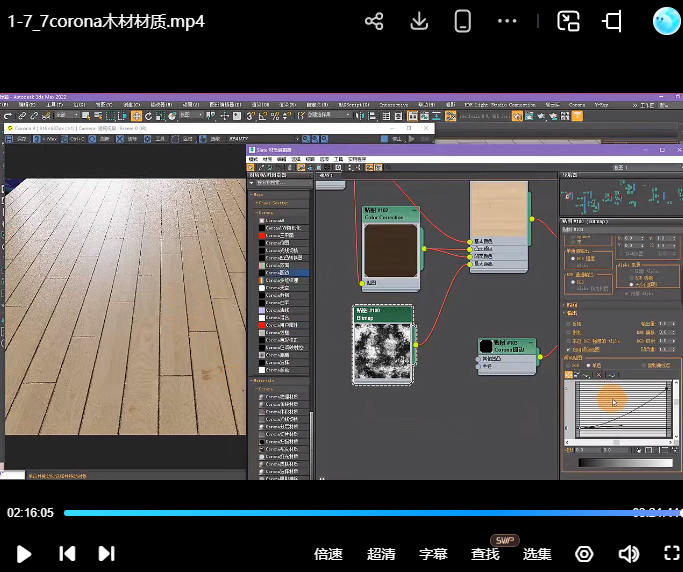Open the 选集 episode list
The width and height of the screenshot is (683, 572).
(x=537, y=554)
